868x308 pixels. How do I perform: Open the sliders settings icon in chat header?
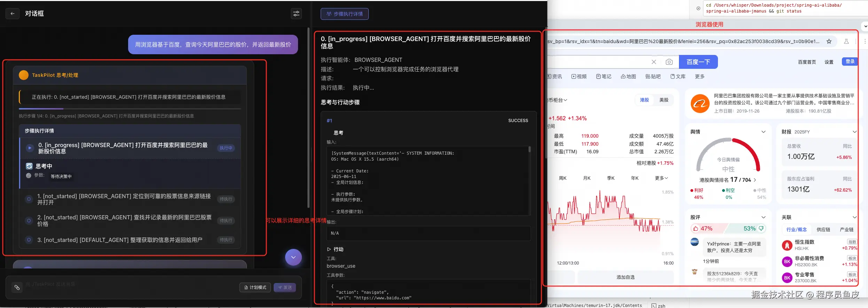(x=296, y=14)
